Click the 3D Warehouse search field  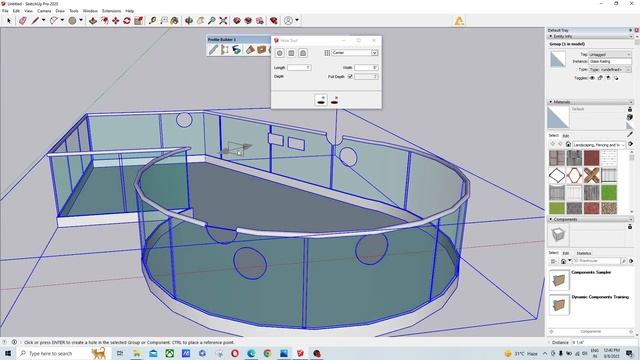(596, 261)
